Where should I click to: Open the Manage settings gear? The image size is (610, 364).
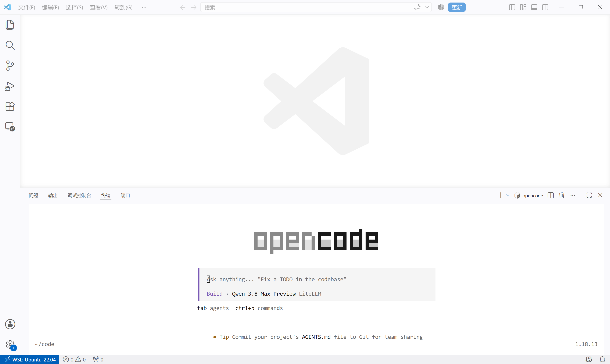coord(10,345)
